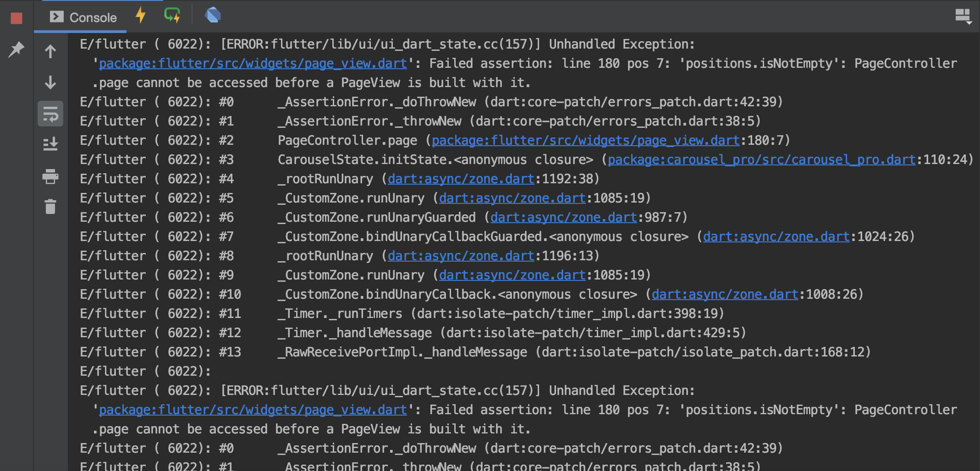Stop the running Flutter app
980x471 pixels.
17,16
